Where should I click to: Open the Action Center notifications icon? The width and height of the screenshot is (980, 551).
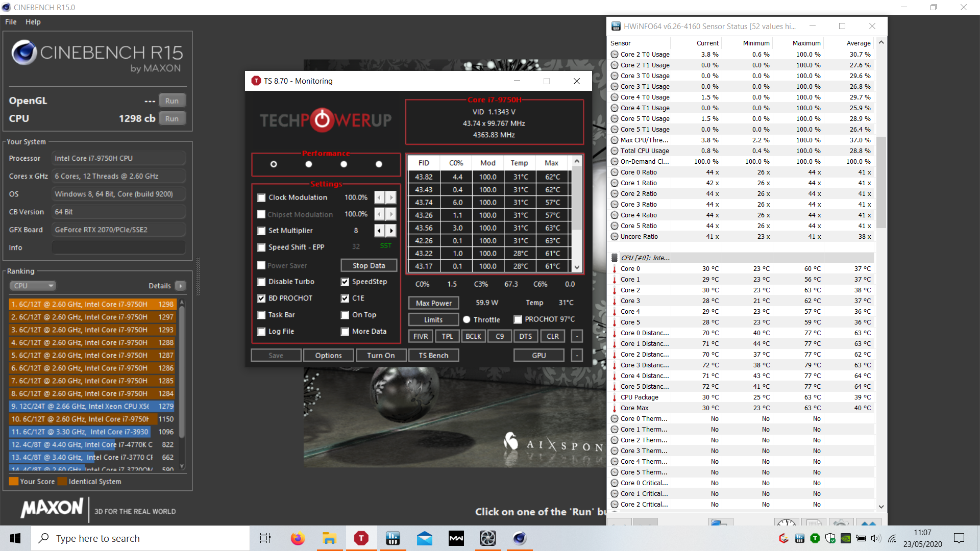(959, 538)
